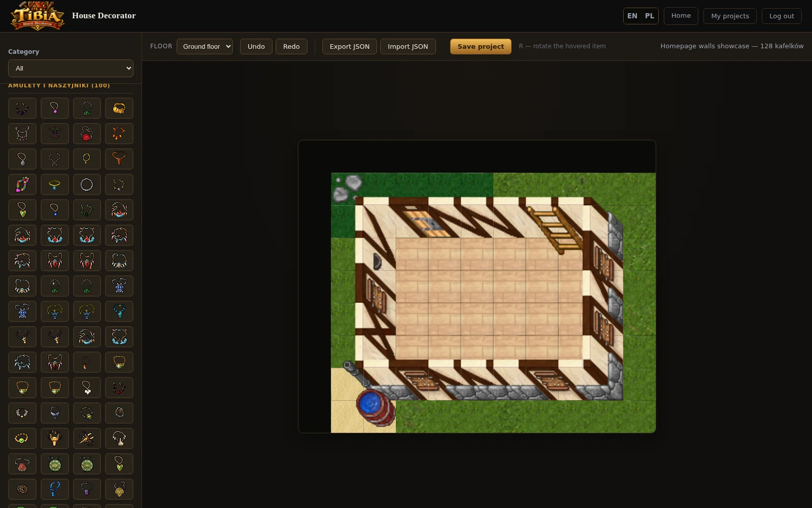The height and width of the screenshot is (508, 812).
Task: Click Import JSON
Action: 408,46
